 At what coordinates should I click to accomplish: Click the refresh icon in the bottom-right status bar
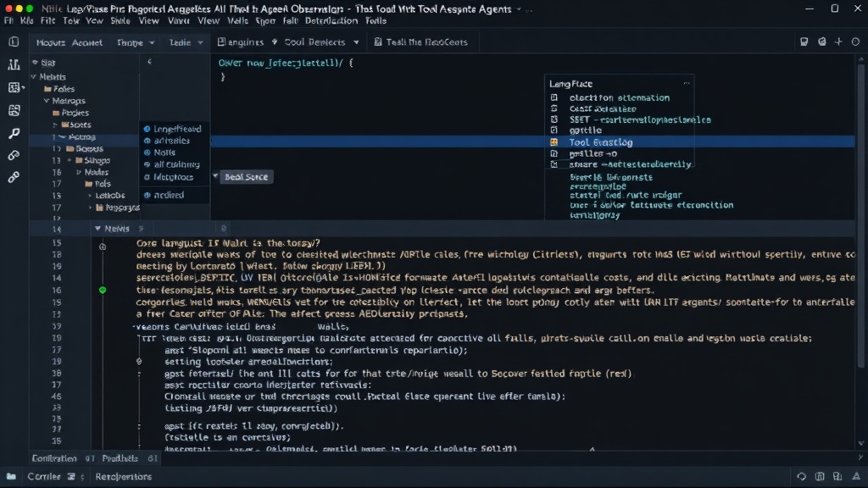[x=802, y=476]
